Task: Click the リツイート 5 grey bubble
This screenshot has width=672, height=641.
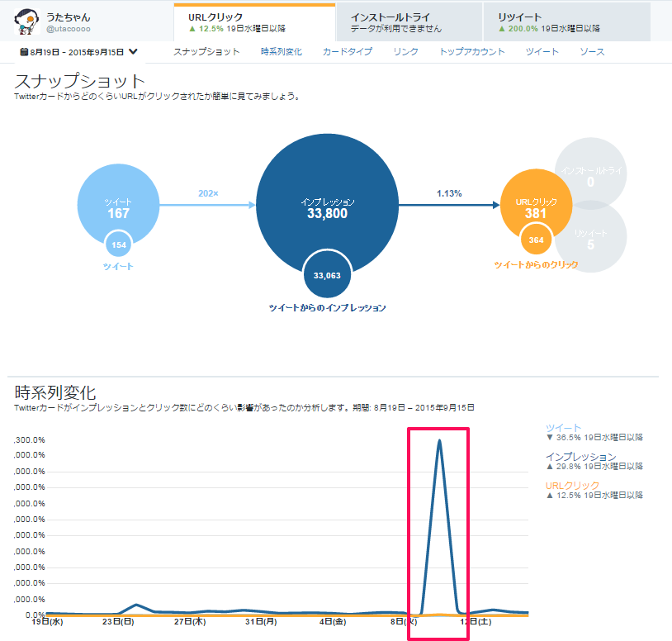Action: [x=590, y=237]
